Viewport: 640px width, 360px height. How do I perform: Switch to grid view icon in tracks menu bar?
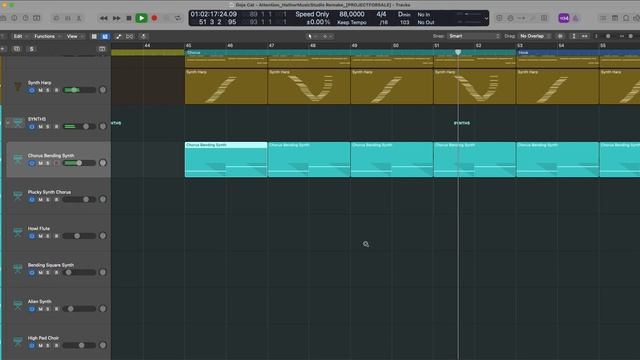pyautogui.click(x=94, y=36)
